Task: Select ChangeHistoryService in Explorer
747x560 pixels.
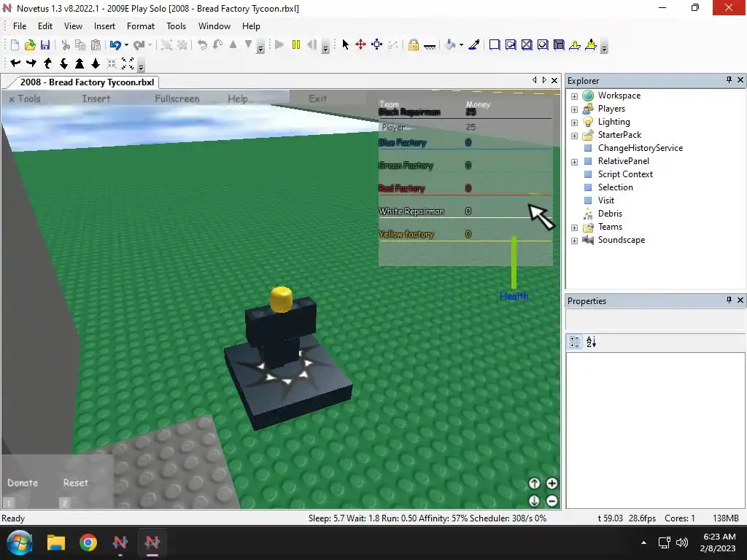Action: click(x=640, y=148)
